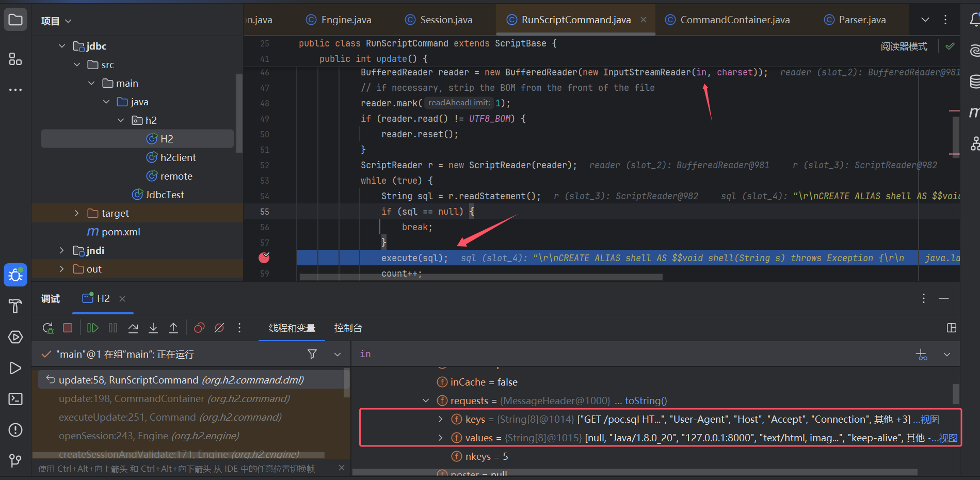
Task: Step over the current line
Action: (x=133, y=328)
